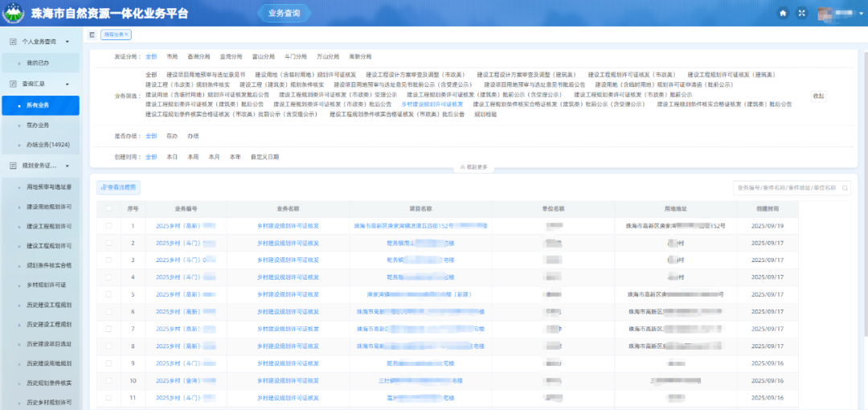The image size is (868, 410).
Task: Collapse the sidebar with the menu-fold icon
Action: [92, 35]
